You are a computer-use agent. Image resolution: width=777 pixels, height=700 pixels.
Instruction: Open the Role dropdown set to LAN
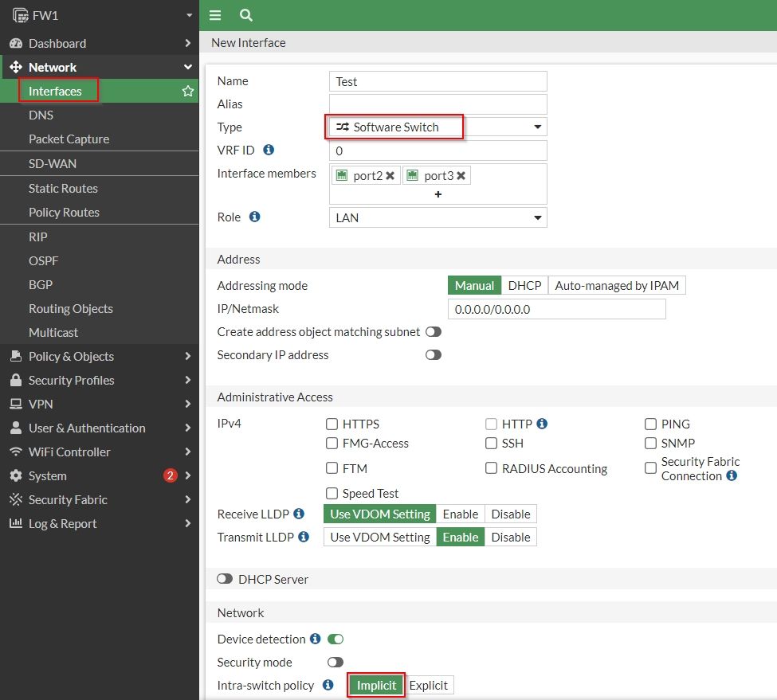(x=438, y=217)
